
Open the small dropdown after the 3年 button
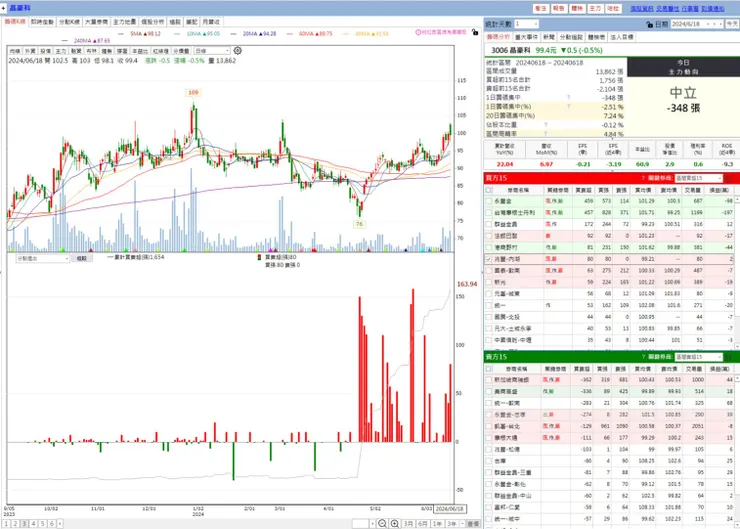462,524
